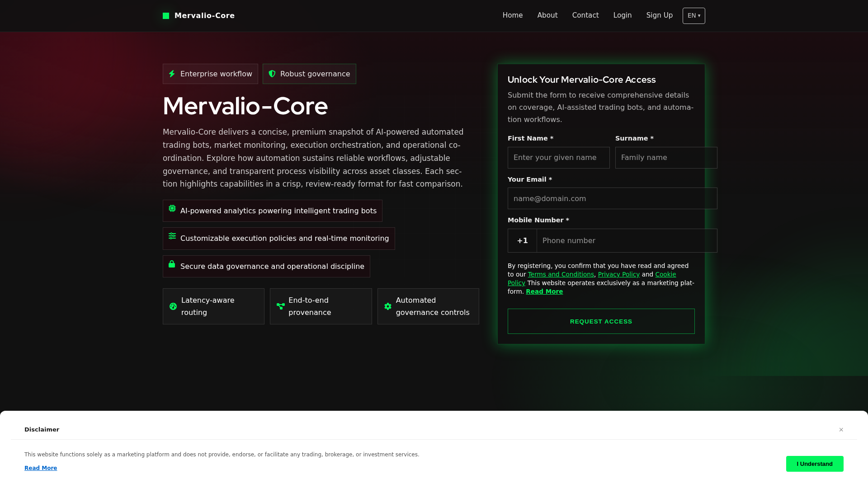Choose Sign Up in the top navigation
The width and height of the screenshot is (868, 488).
[x=660, y=15]
